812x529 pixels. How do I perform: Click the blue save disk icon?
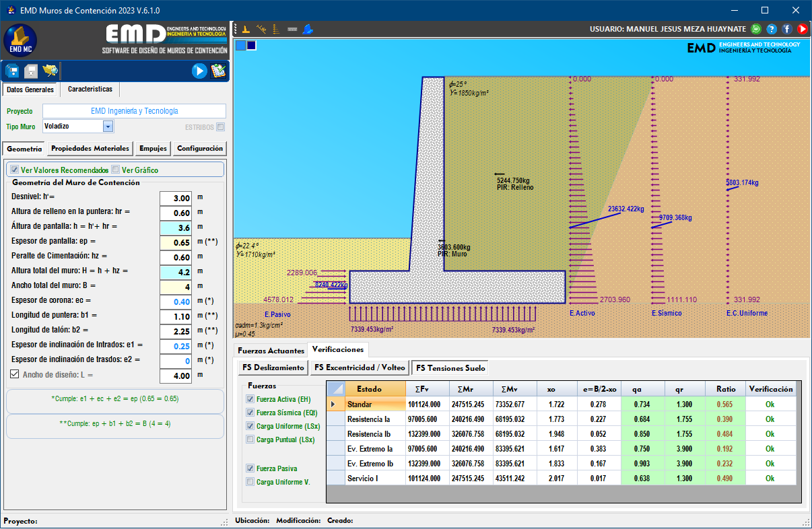pos(12,71)
